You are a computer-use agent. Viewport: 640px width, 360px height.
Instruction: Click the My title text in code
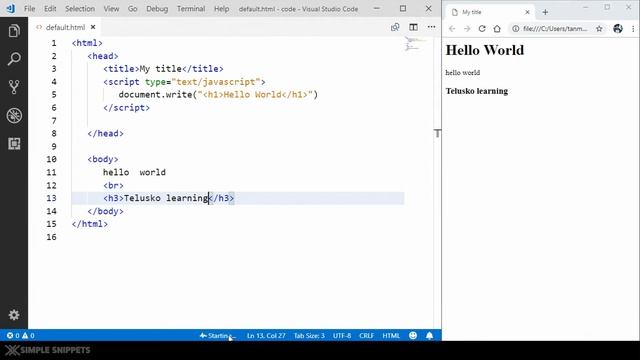tap(160, 69)
